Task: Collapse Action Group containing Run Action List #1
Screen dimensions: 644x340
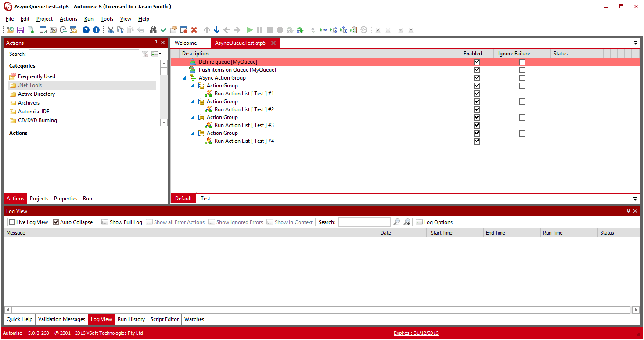Action: pos(192,86)
